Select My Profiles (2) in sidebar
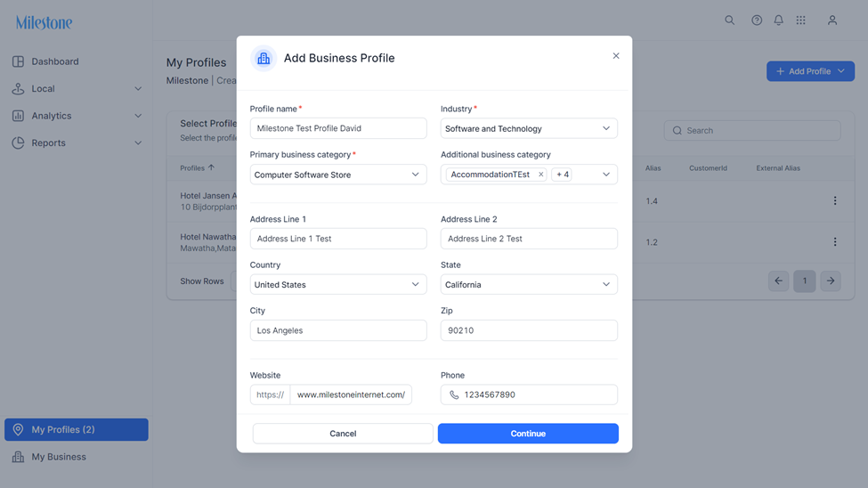This screenshot has width=868, height=488. 77,430
